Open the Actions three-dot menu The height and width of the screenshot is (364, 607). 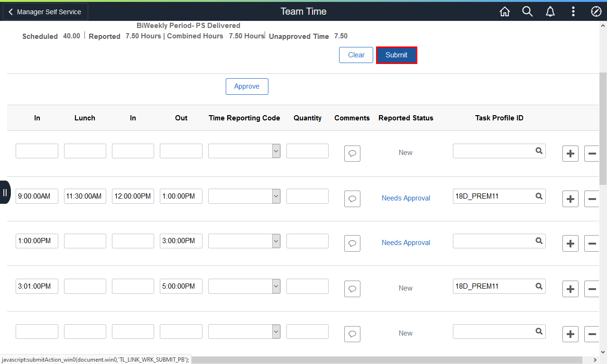point(573,12)
